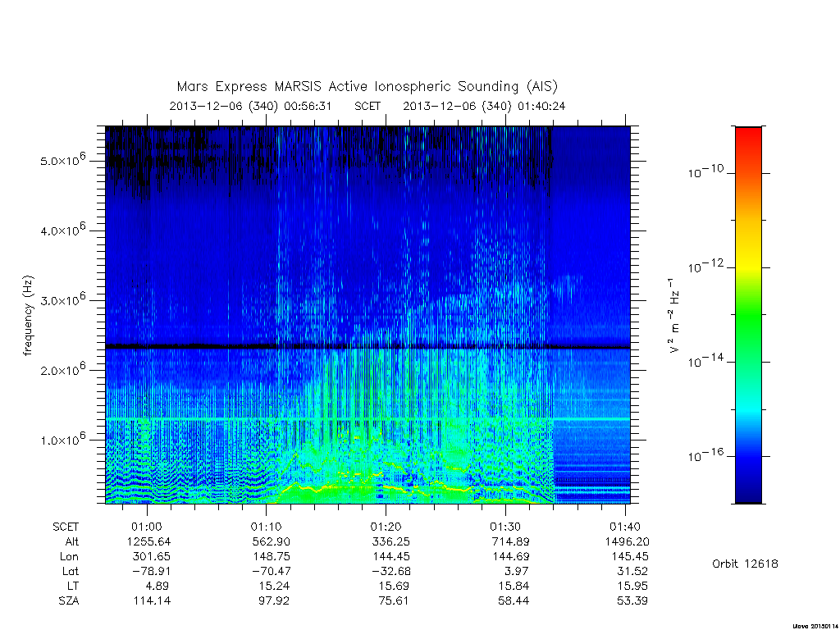Click the 01:20 SCET tick label

pyautogui.click(x=386, y=527)
